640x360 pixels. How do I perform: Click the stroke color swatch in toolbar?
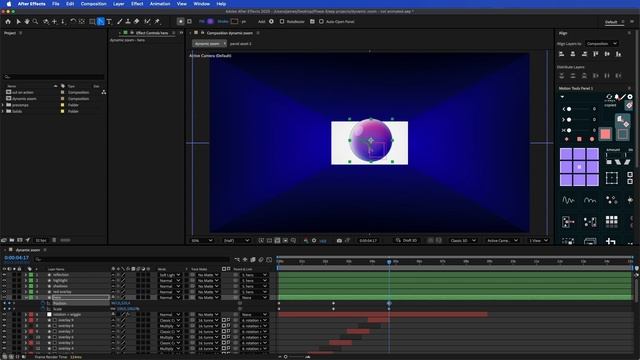(234, 21)
